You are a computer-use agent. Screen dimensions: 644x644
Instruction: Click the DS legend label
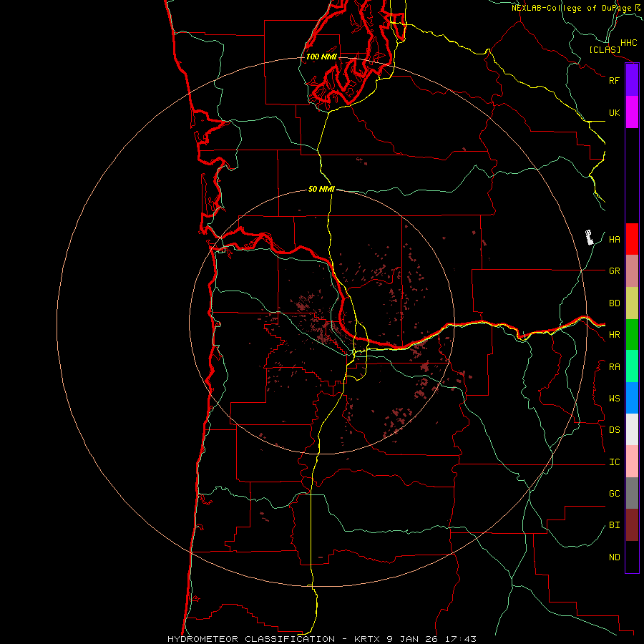click(615, 430)
